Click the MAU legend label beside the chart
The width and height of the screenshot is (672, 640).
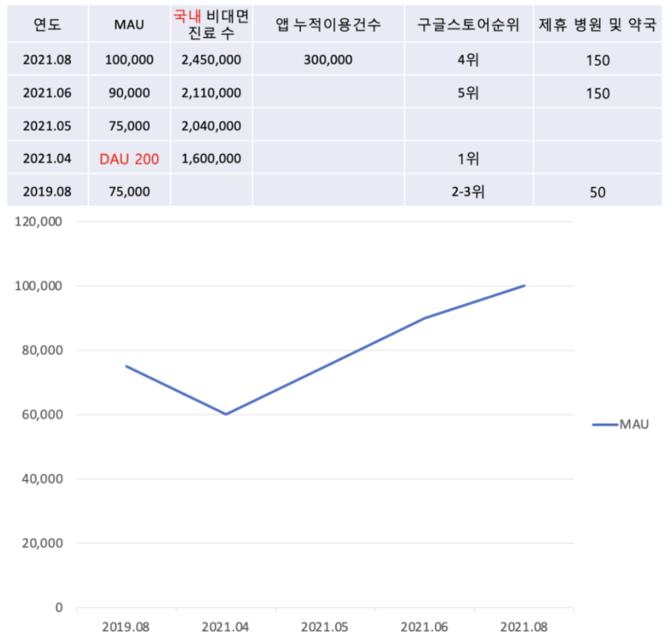(x=633, y=423)
